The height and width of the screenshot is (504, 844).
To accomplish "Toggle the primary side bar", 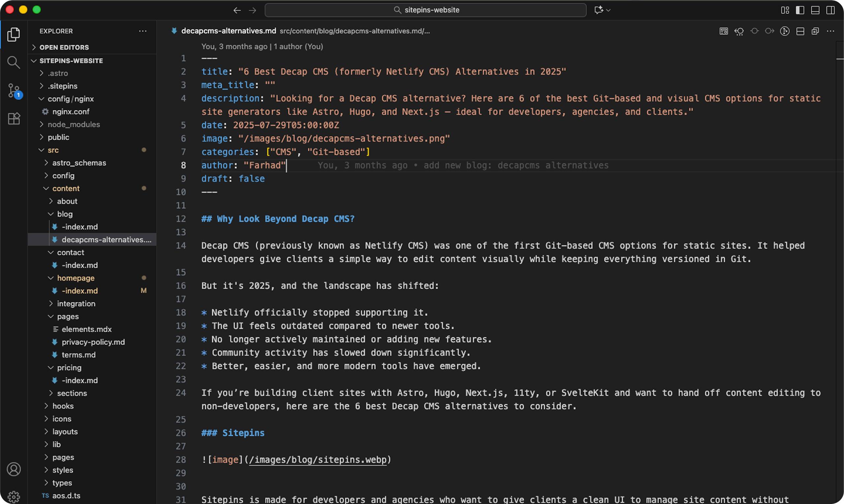I will [800, 10].
